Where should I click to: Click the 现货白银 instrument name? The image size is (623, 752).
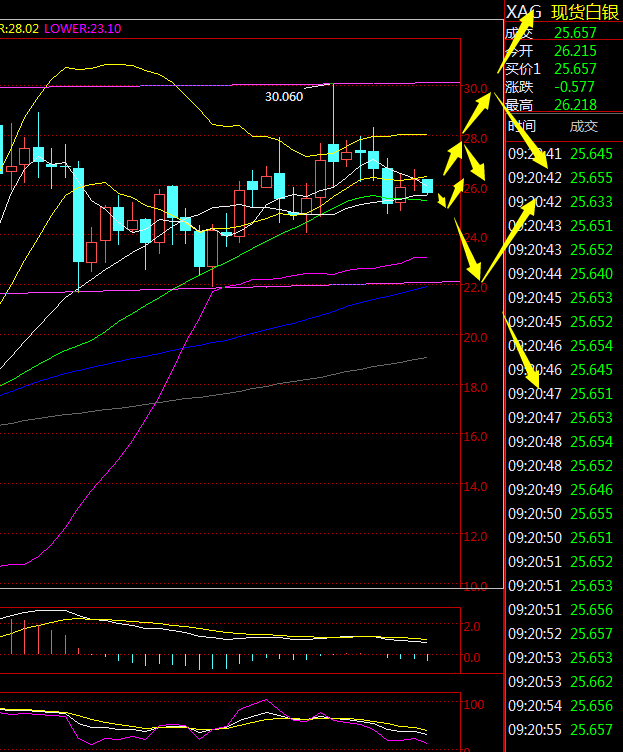pyautogui.click(x=585, y=12)
